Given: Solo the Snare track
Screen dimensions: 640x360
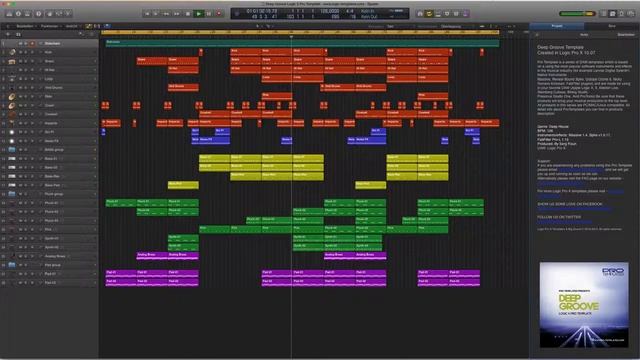Looking at the screenshot, I should [x=27, y=61].
